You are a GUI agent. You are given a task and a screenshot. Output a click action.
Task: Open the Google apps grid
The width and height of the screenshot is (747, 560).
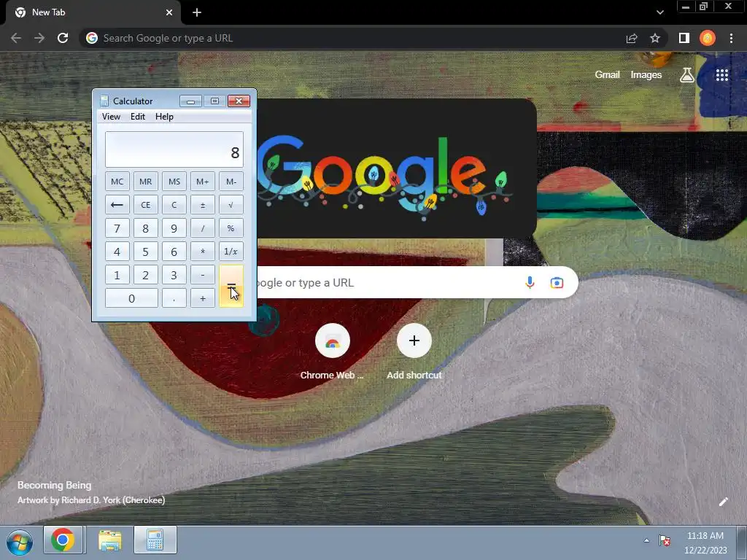coord(721,75)
